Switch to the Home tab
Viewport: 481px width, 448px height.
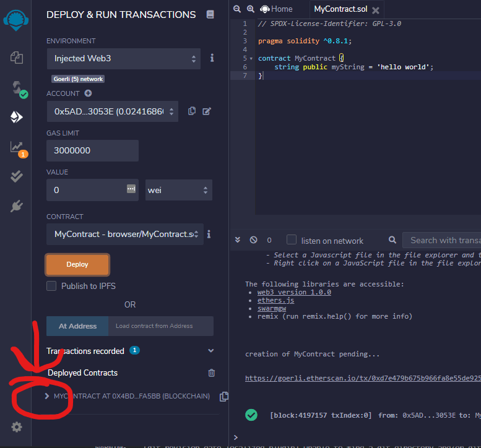[x=276, y=9]
